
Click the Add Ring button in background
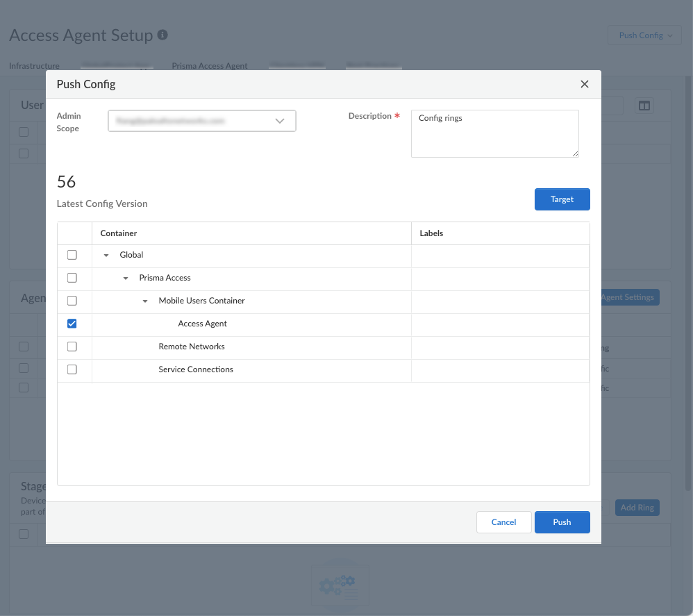coord(637,508)
